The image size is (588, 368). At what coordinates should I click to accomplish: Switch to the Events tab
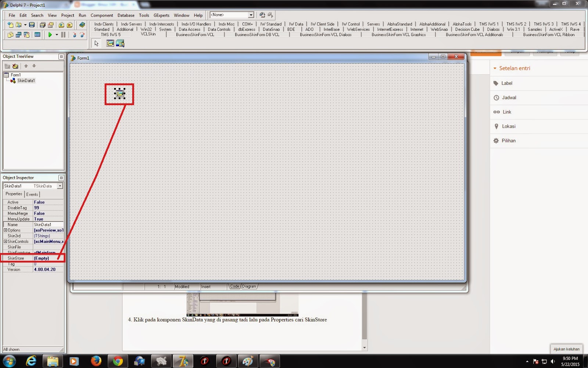pyautogui.click(x=32, y=194)
